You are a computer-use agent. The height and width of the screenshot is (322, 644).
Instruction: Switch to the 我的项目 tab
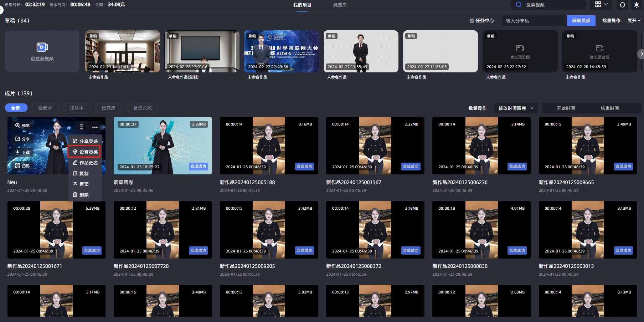point(302,5)
